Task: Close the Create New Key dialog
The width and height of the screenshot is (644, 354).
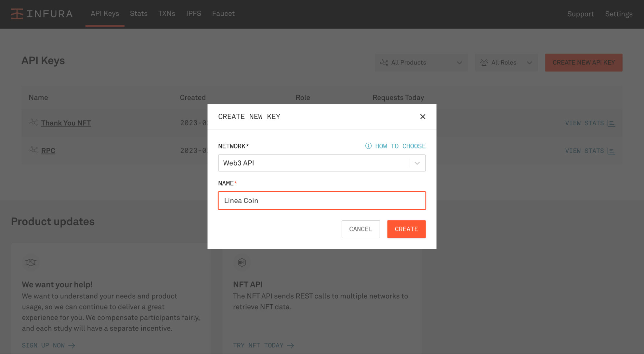Action: (x=423, y=117)
